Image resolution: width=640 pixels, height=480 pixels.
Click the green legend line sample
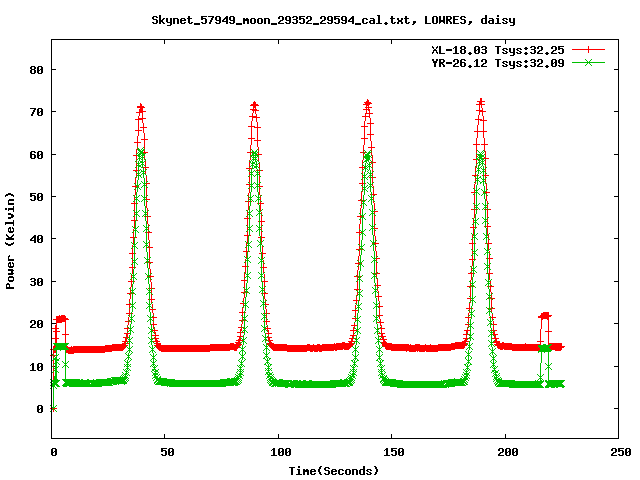coord(588,62)
